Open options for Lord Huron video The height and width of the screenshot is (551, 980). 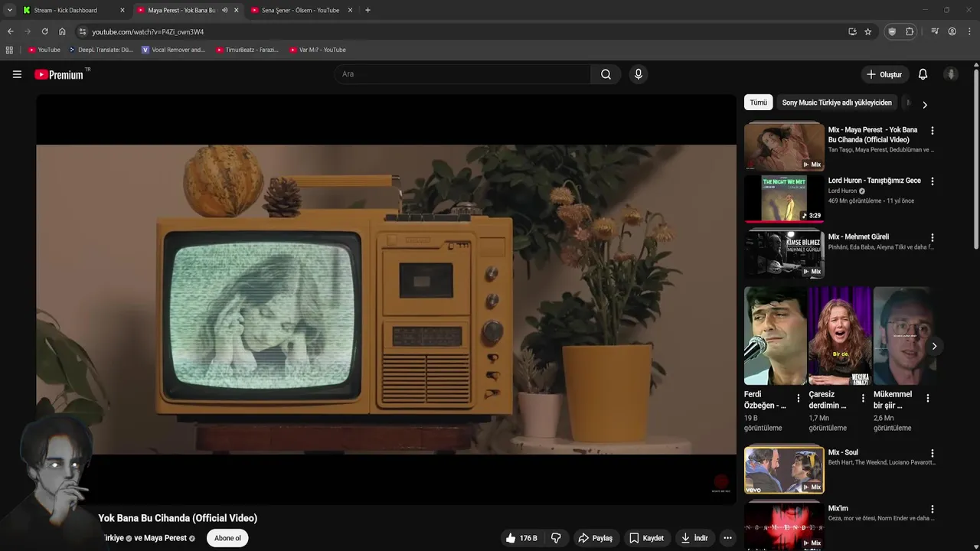pyautogui.click(x=932, y=181)
